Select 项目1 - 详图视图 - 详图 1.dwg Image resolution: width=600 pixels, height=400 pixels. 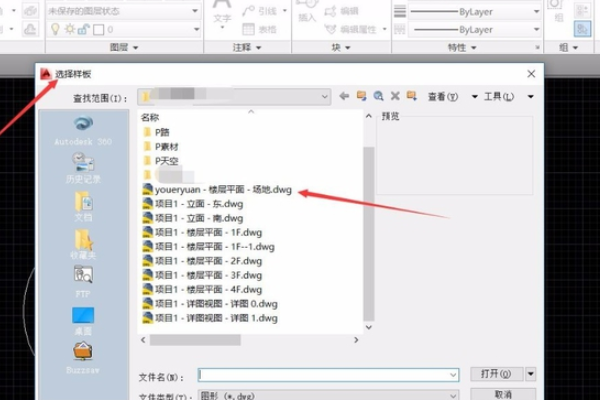(210, 318)
